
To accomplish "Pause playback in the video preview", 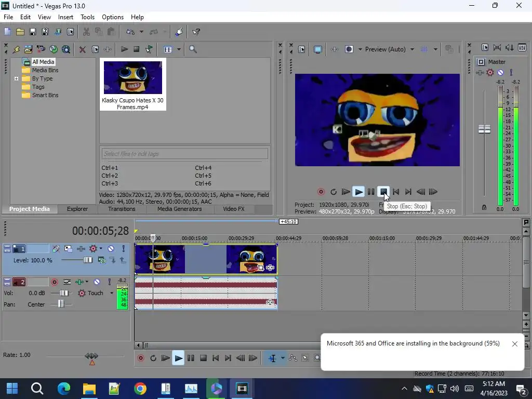I will [371, 192].
